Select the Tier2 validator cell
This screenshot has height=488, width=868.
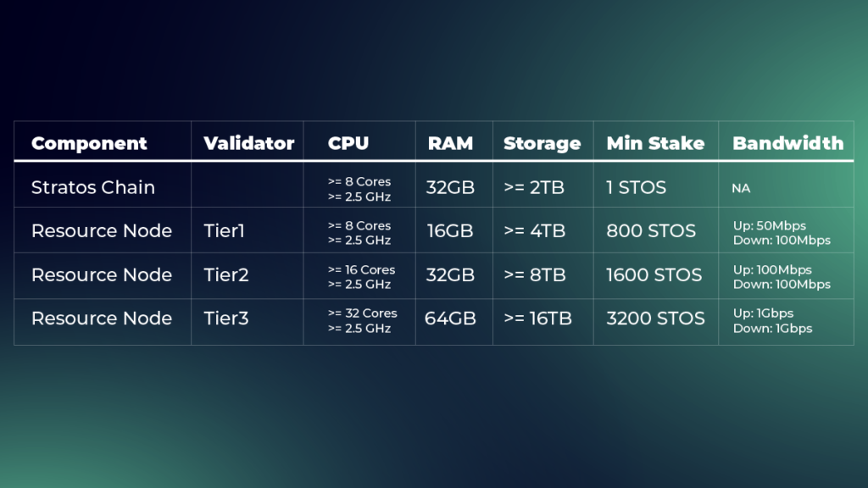225,275
